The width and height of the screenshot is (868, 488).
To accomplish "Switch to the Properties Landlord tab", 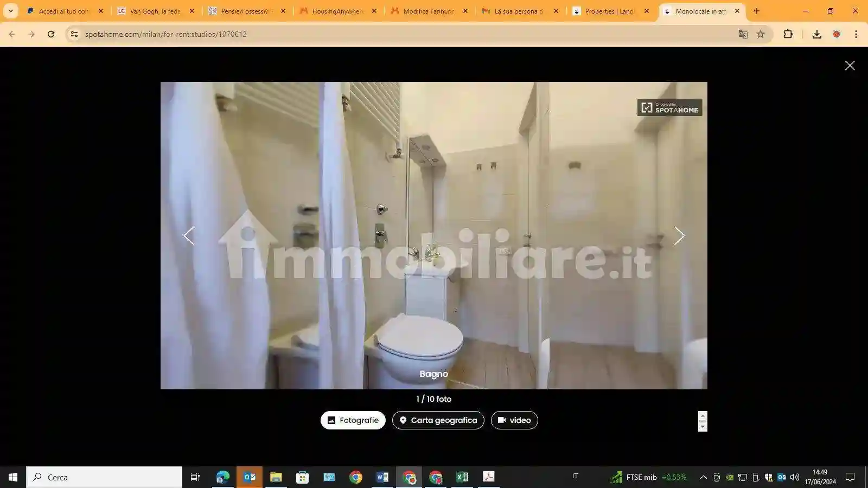I will (x=608, y=11).
